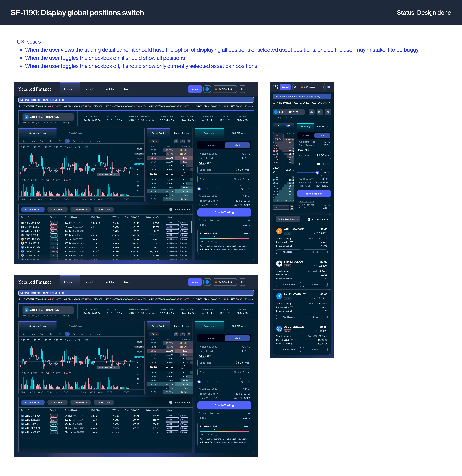Viewport: 462px width, 476px height.
Task: Select Limit order type in top mockup
Action: click(237, 145)
